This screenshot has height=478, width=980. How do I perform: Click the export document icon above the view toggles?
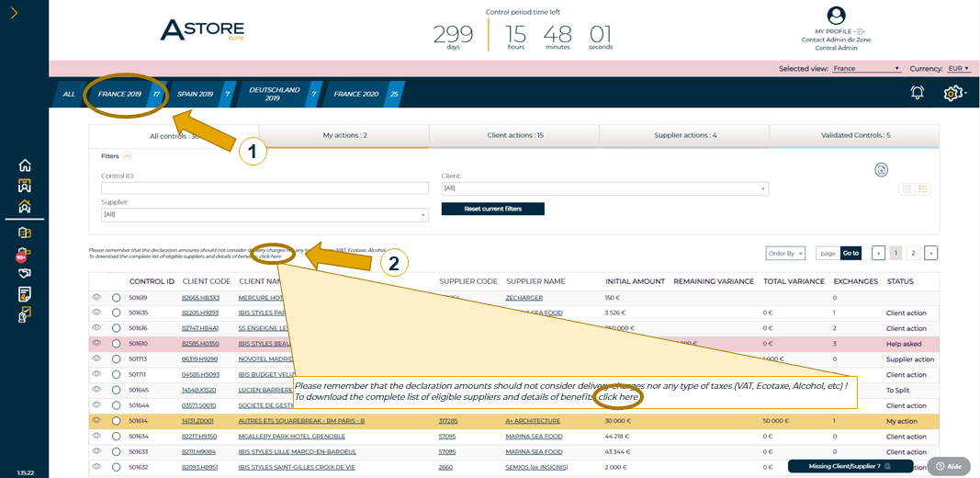(881, 169)
